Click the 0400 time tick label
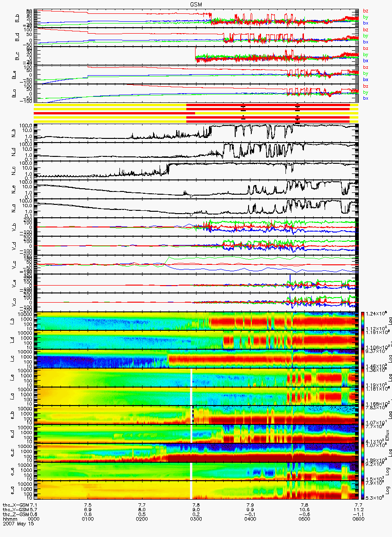This screenshot has width=392, height=537. click(250, 519)
